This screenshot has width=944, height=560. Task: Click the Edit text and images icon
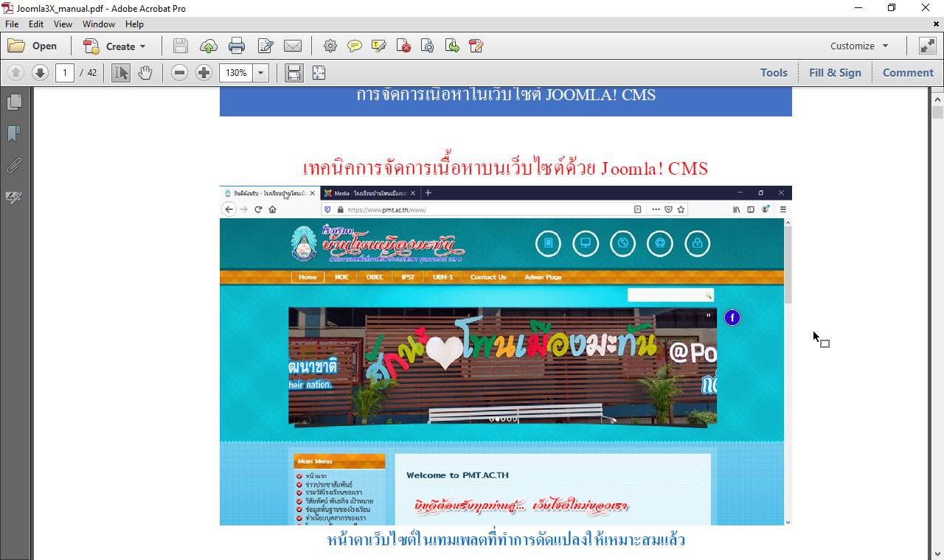pos(265,46)
